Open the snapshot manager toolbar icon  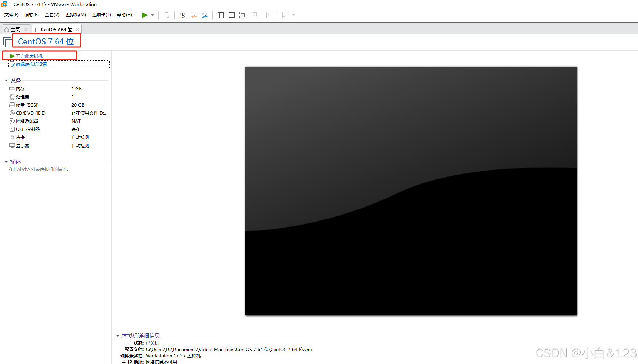coord(205,15)
